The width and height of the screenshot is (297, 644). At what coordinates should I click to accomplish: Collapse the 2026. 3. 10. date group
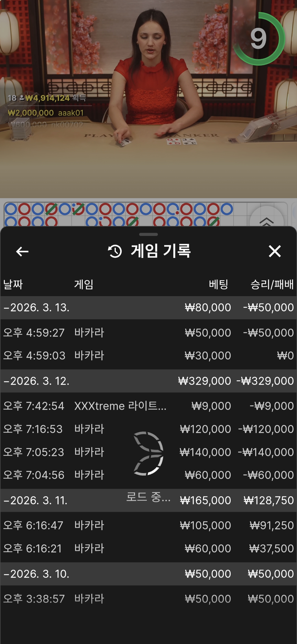[36, 574]
